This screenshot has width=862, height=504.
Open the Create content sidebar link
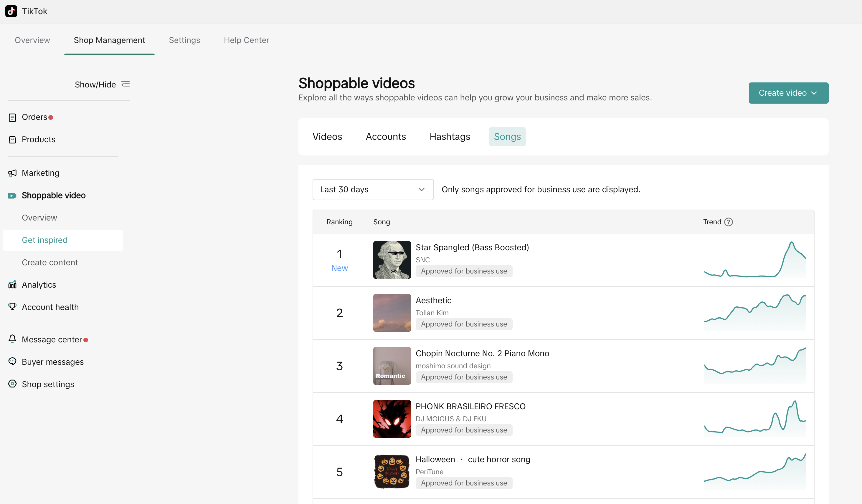point(50,262)
